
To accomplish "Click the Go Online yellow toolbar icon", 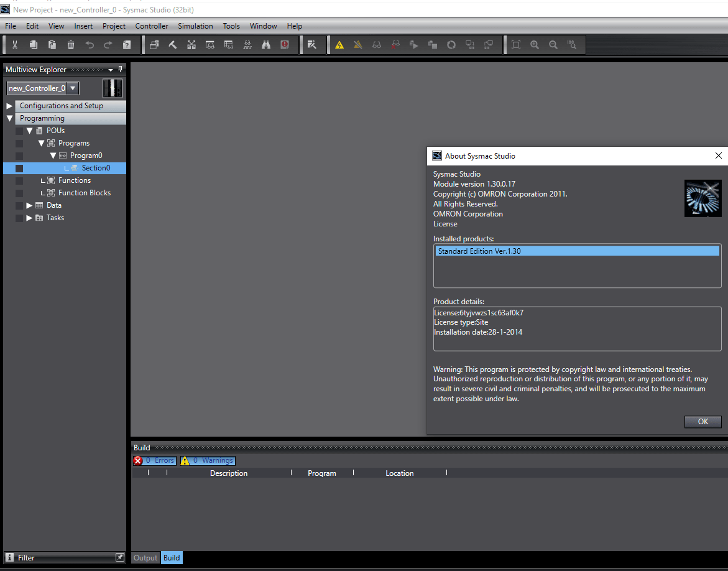I will 339,44.
